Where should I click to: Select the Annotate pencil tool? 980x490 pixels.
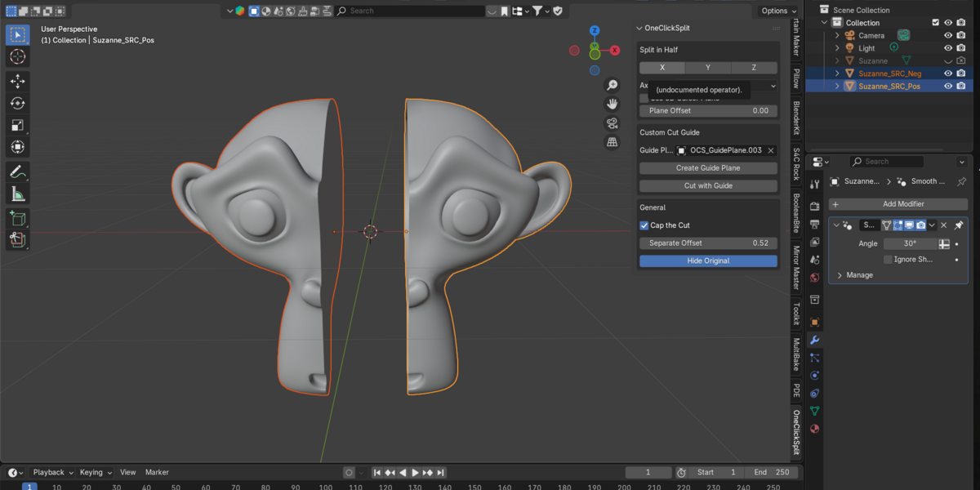tap(18, 171)
